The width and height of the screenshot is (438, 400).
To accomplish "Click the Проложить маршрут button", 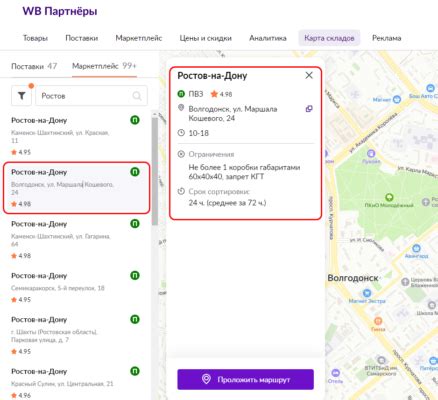I will [x=245, y=379].
